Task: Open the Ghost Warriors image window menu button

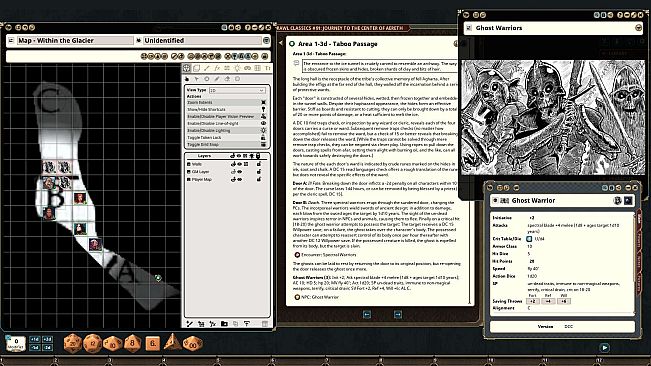Action: (639, 28)
